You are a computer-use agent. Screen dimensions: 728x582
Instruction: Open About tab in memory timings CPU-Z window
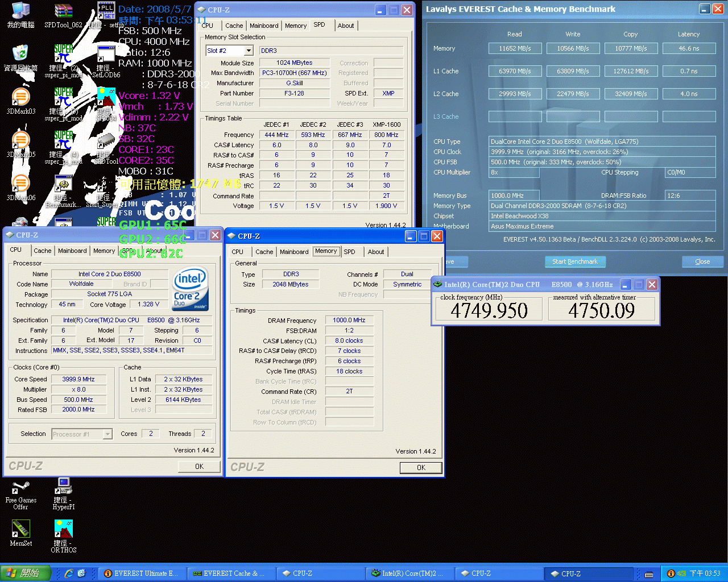tap(376, 252)
